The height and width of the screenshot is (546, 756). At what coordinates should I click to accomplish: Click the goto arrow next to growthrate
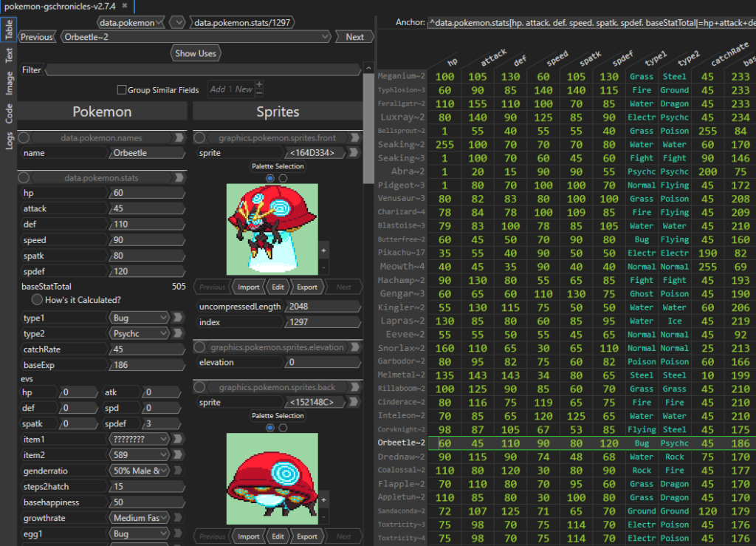tap(178, 517)
